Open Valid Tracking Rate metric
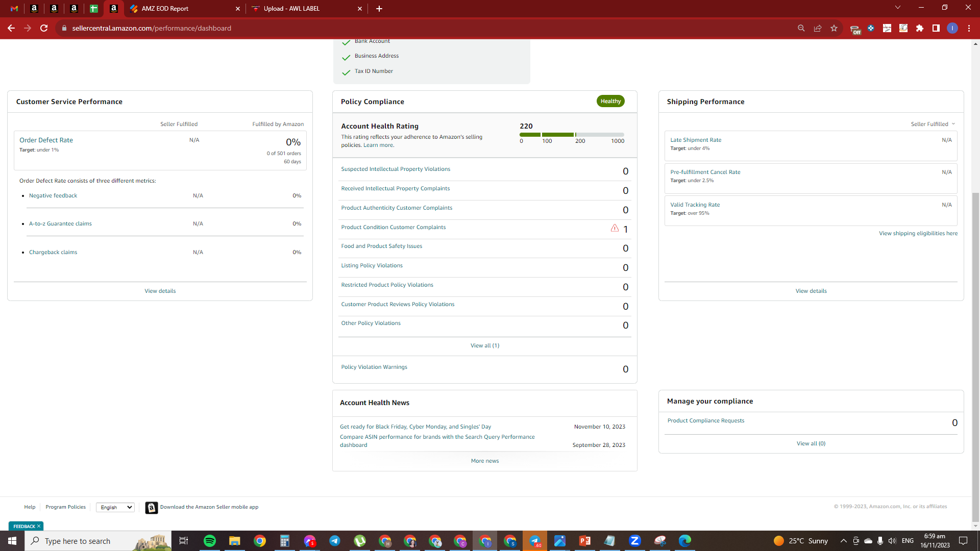Image resolution: width=980 pixels, height=551 pixels. point(695,205)
